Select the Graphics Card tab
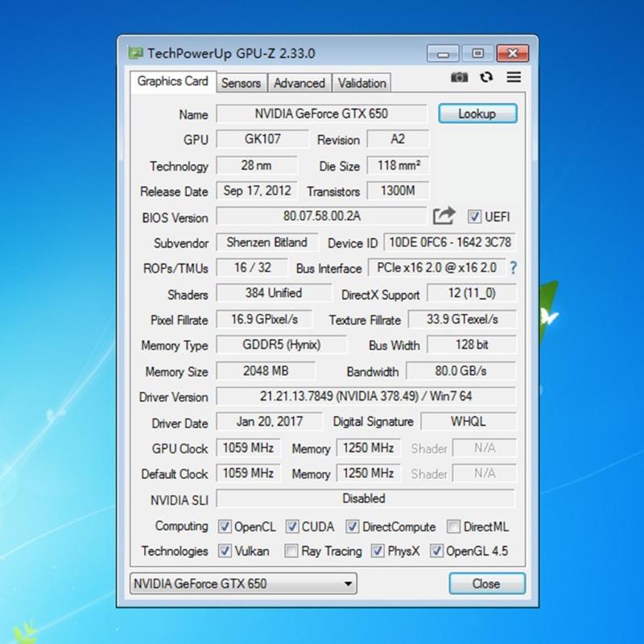The image size is (644, 644). click(x=171, y=81)
